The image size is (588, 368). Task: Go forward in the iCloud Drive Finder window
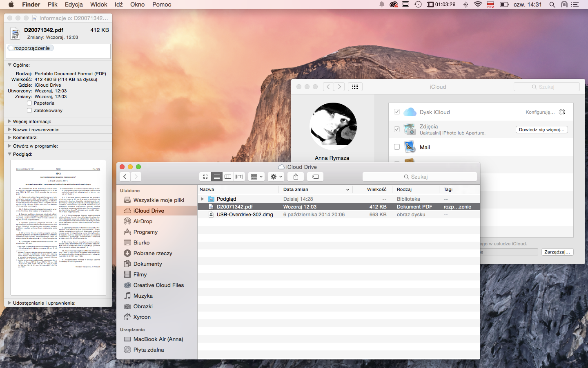coord(136,177)
